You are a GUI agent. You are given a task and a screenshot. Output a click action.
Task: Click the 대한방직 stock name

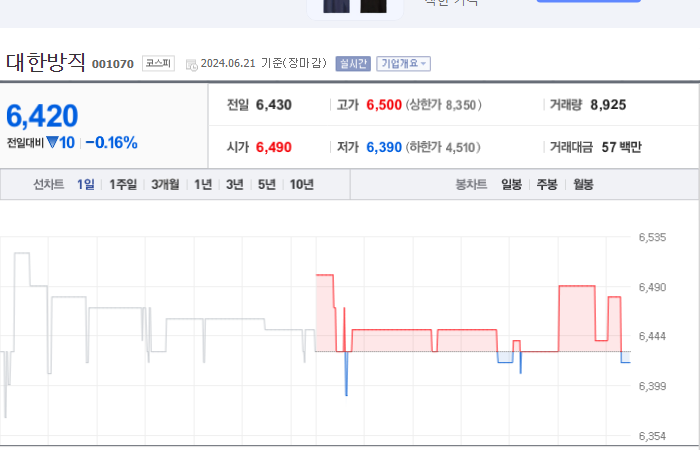coord(46,62)
